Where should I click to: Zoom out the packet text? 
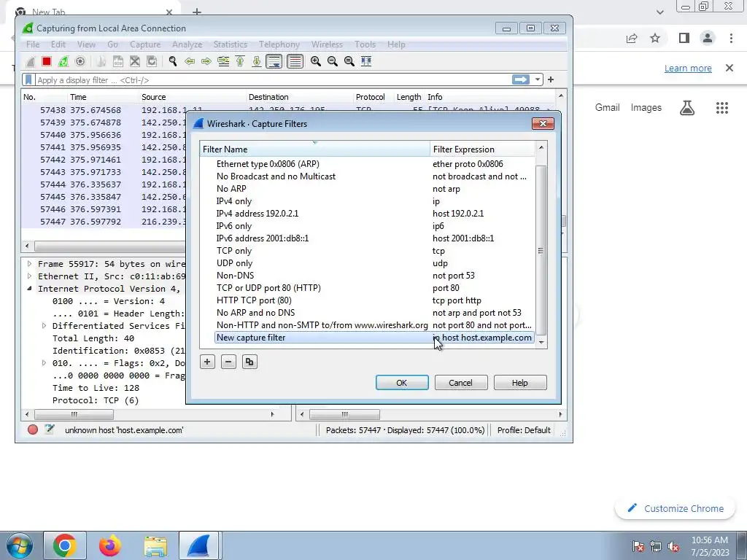pyautogui.click(x=333, y=61)
